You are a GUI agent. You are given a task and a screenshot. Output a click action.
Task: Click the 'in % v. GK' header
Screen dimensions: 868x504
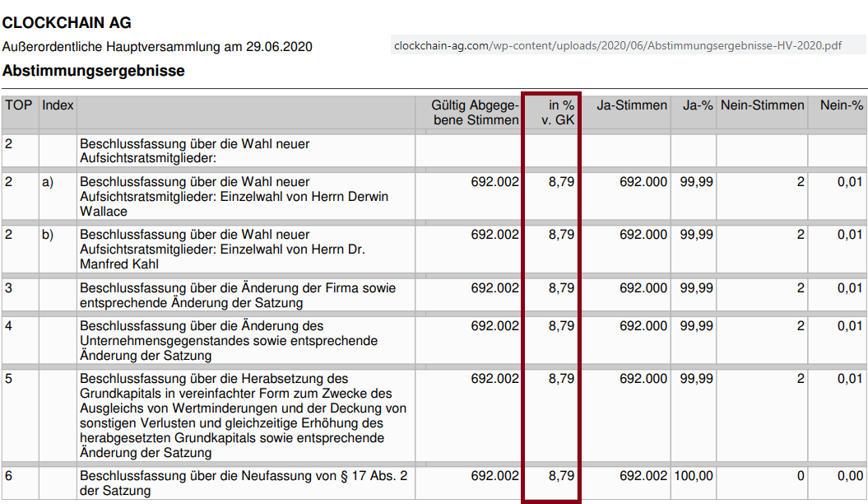(558, 113)
